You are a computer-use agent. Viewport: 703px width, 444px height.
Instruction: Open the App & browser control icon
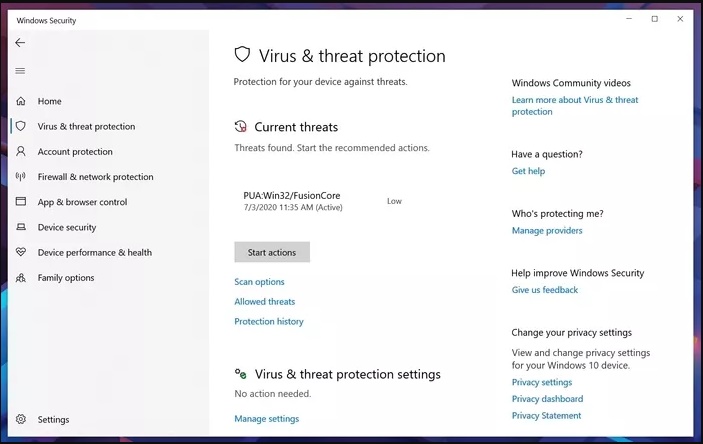[21, 201]
